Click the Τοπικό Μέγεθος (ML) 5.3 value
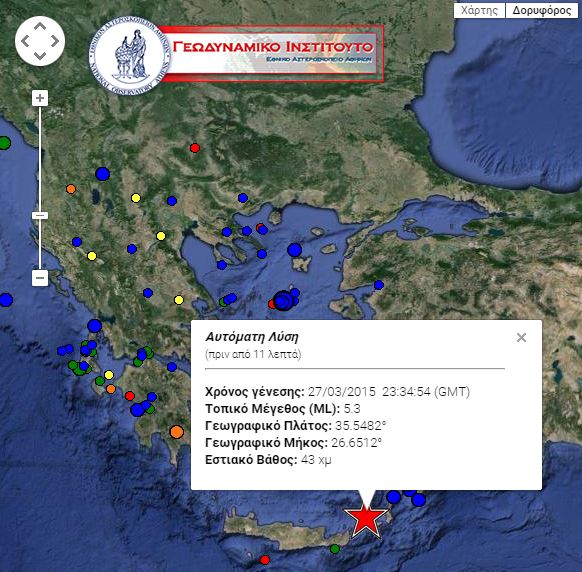 coord(352,409)
